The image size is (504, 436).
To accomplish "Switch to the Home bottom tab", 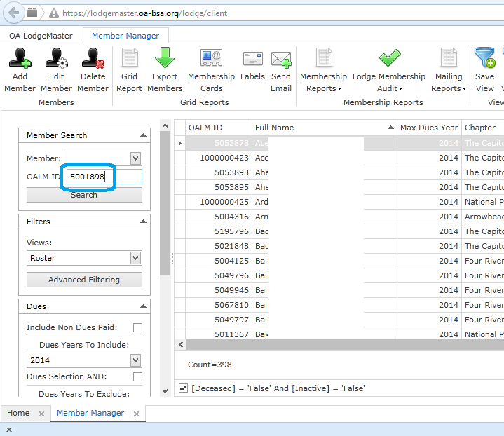I will click(18, 413).
